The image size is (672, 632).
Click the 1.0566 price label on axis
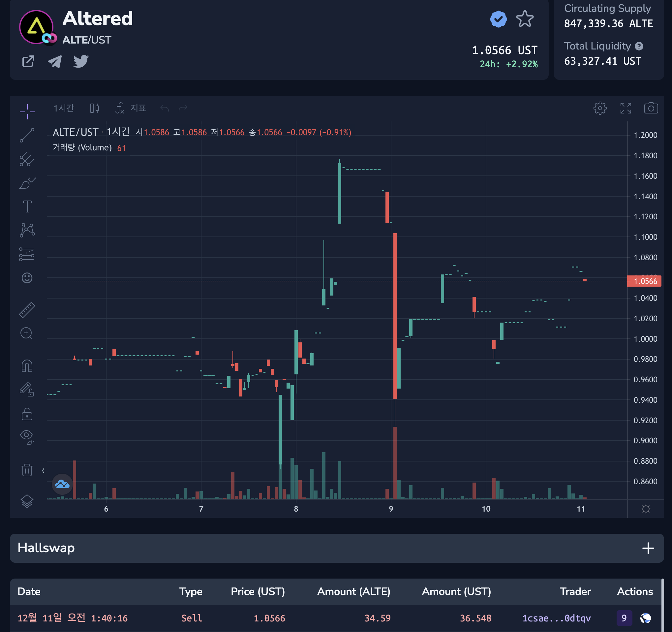tap(644, 281)
